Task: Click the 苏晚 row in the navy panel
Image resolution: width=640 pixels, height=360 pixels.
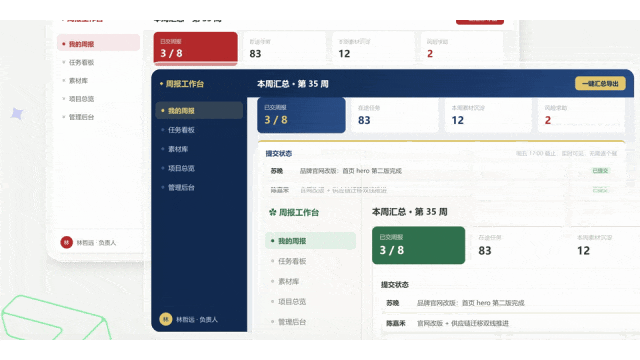Action: coord(442,171)
